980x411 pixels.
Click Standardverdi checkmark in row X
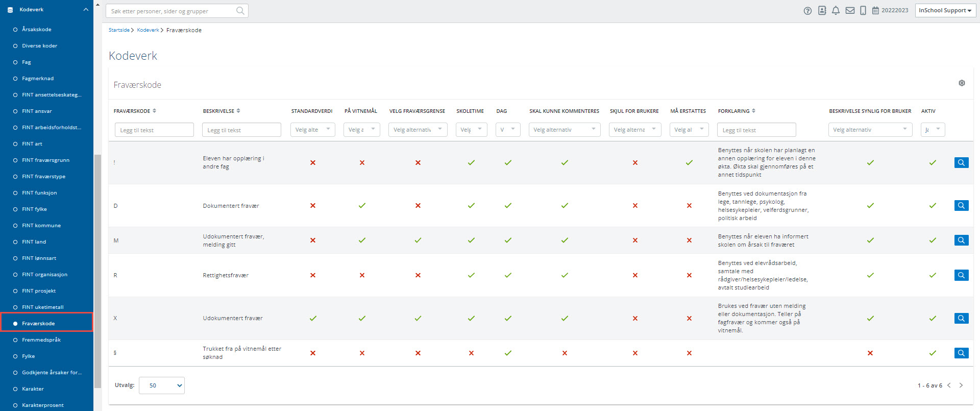(313, 318)
